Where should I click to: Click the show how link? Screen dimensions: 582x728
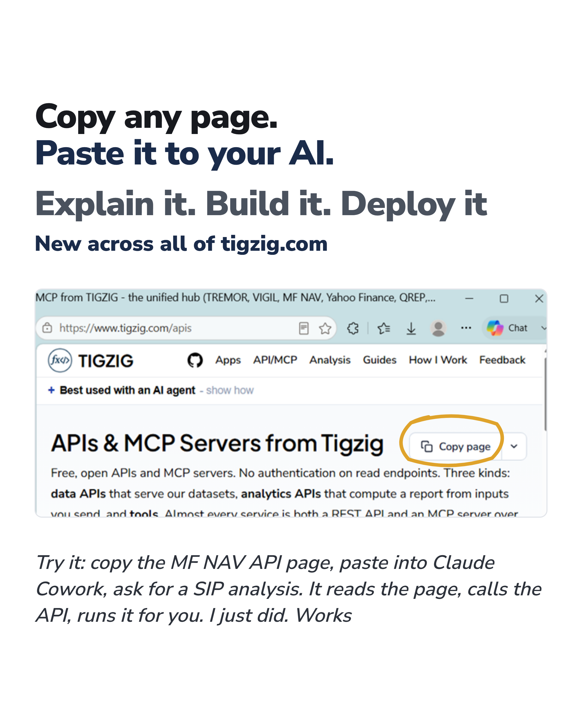click(230, 390)
